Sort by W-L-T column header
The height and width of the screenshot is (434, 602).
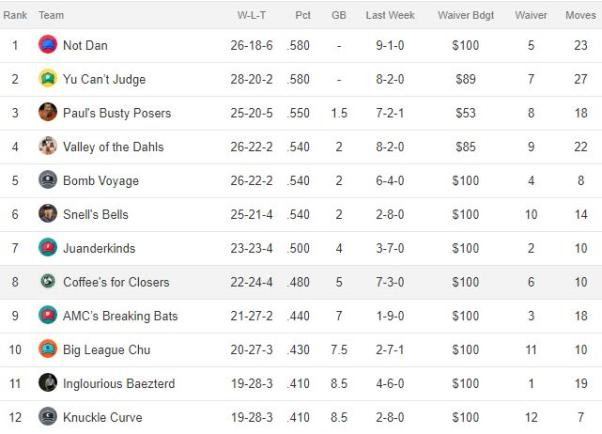pos(251,15)
